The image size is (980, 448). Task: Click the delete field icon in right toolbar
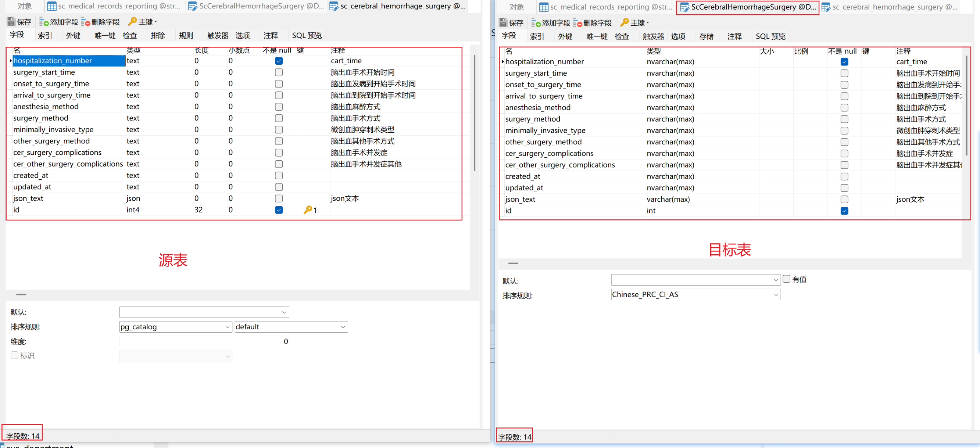tap(577, 23)
